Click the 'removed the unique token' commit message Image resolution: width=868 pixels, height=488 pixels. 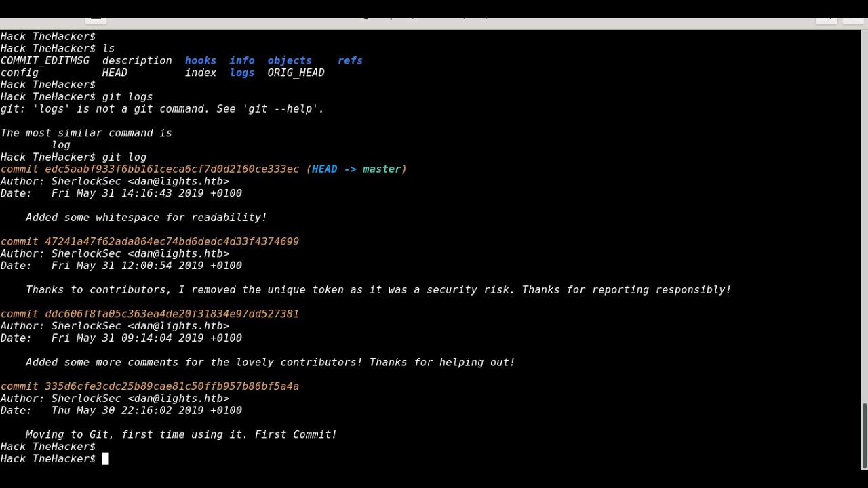click(378, 290)
